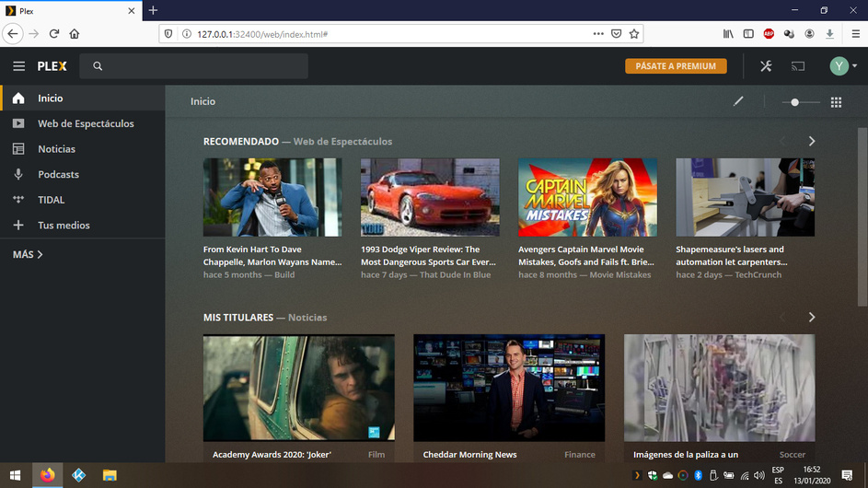868x488 pixels.
Task: Open the Firefox application menu
Action: point(855,34)
